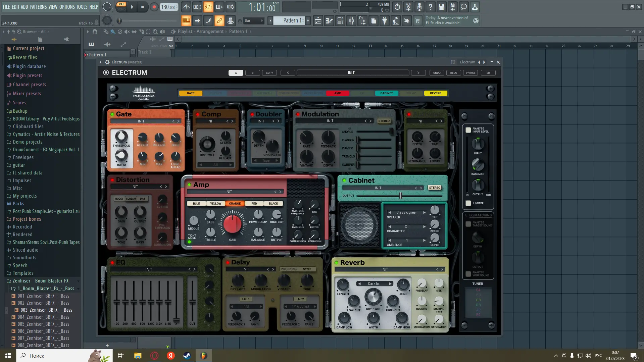The width and height of the screenshot is (644, 362).
Task: Click the Record button in transport
Action: [154, 7]
